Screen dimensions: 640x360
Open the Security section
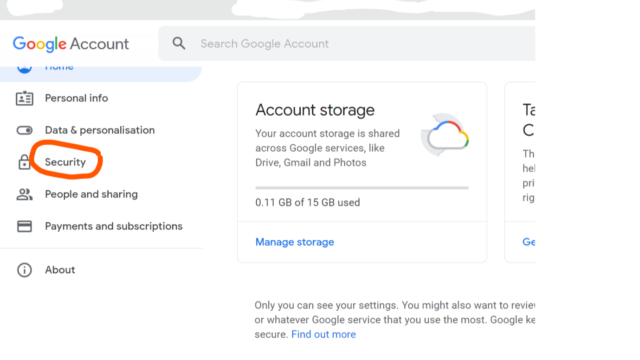click(65, 162)
